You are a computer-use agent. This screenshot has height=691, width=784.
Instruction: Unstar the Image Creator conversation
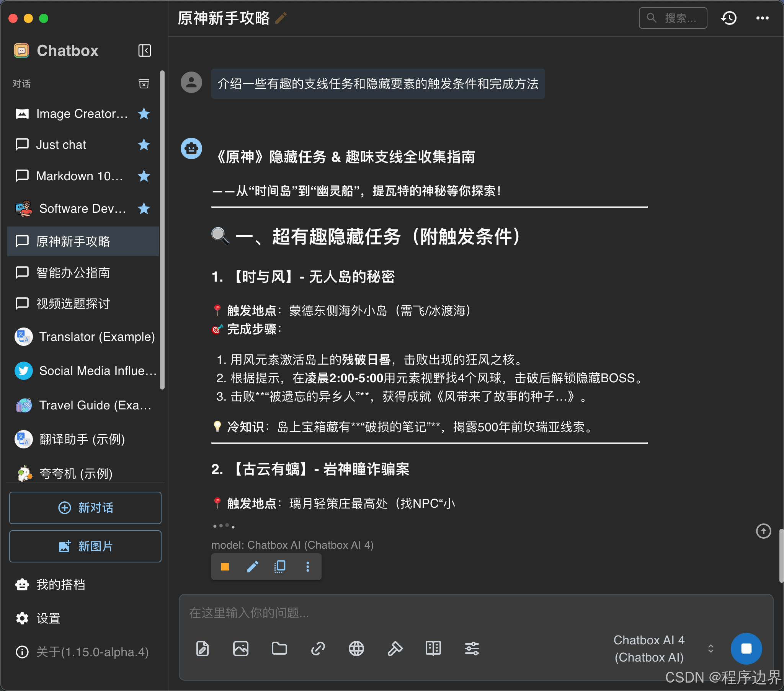click(x=144, y=114)
